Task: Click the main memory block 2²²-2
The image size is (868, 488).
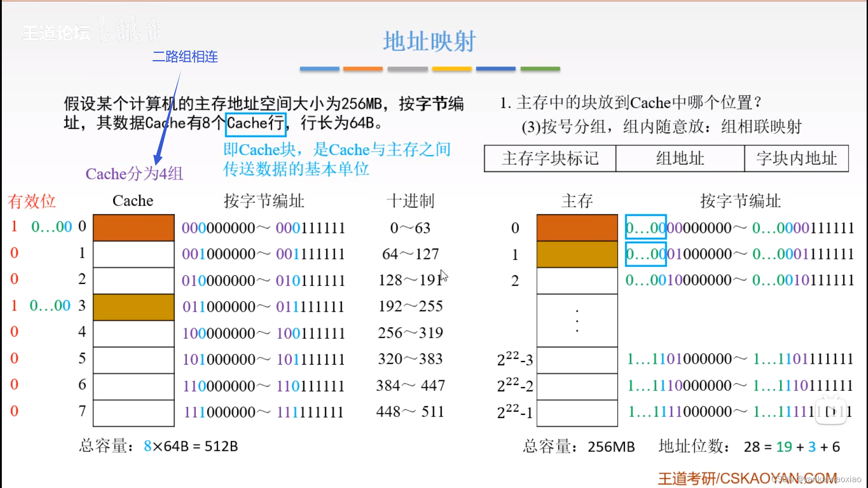Action: tap(577, 387)
